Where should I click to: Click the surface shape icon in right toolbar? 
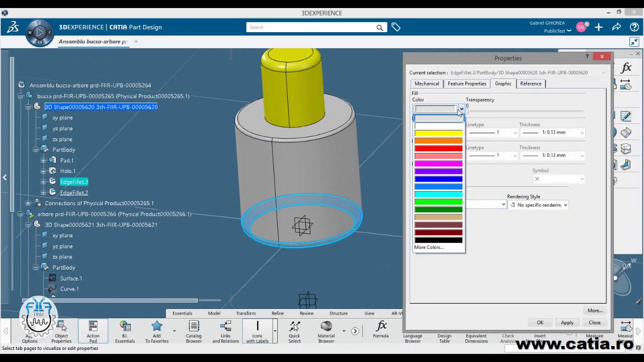point(626,133)
